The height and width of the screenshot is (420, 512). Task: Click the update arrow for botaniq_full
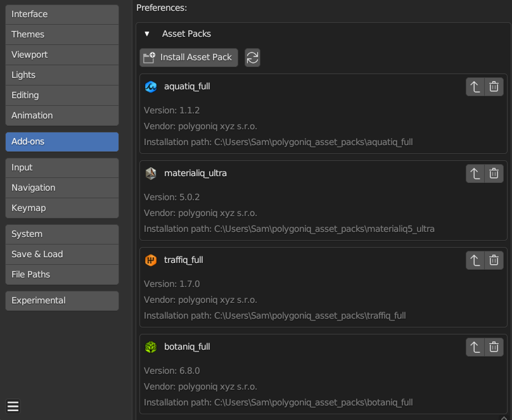475,347
